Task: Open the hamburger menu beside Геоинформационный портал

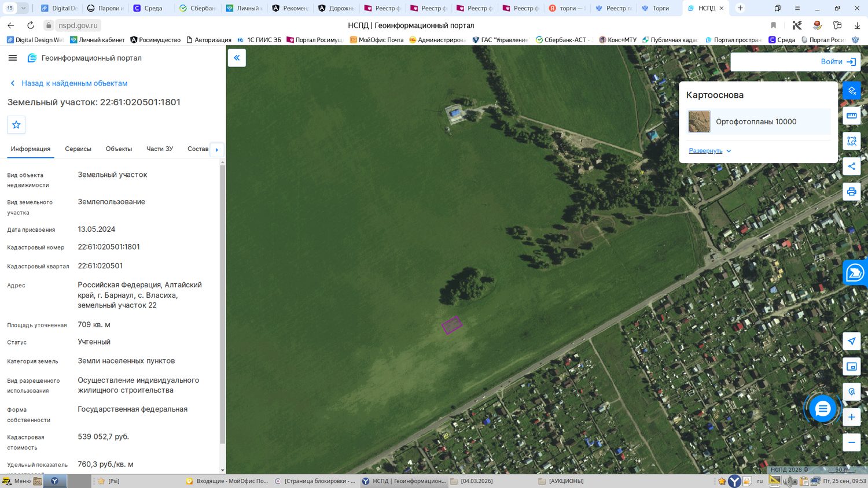Action: pos(13,58)
